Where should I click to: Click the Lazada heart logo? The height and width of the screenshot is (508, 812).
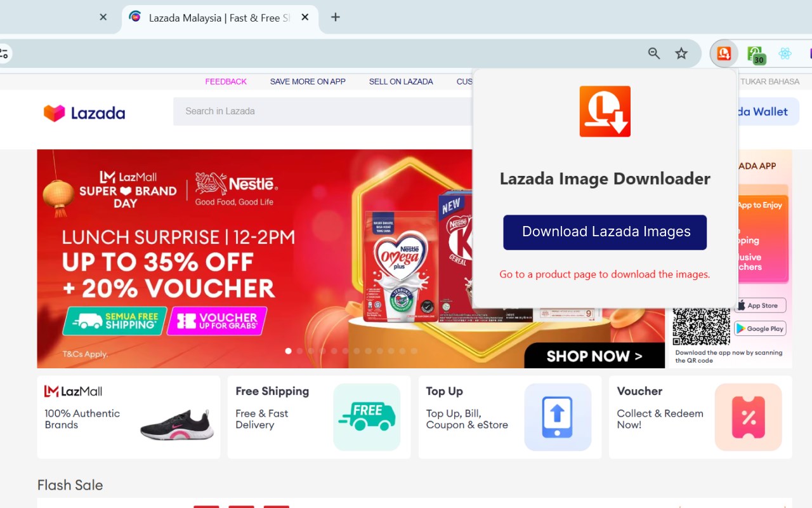pyautogui.click(x=55, y=113)
